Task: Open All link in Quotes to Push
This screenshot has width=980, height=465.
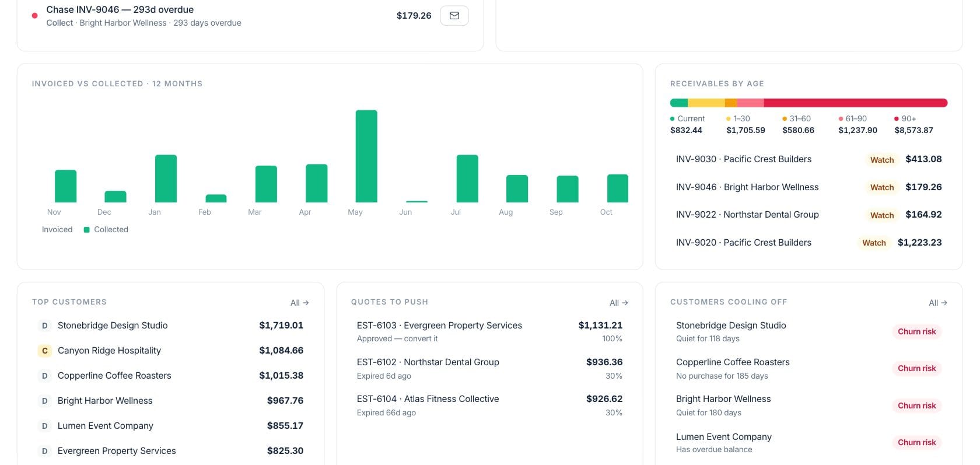Action: (x=618, y=303)
